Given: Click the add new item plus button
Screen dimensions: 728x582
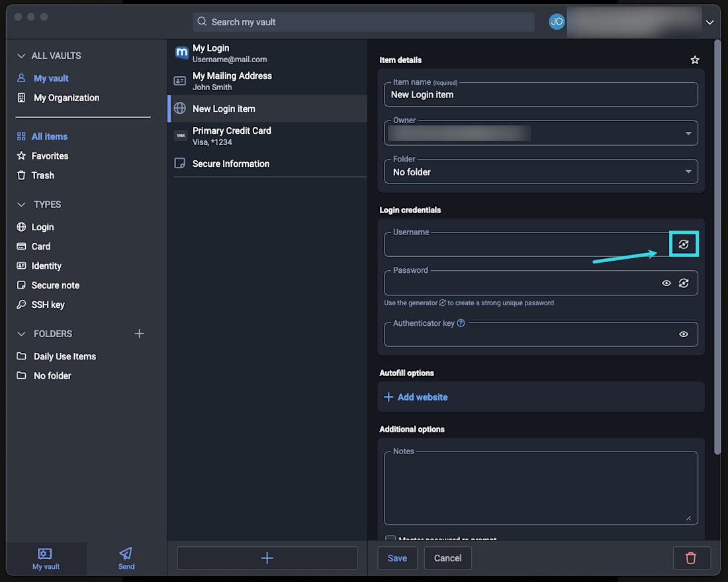Looking at the screenshot, I should coord(267,558).
